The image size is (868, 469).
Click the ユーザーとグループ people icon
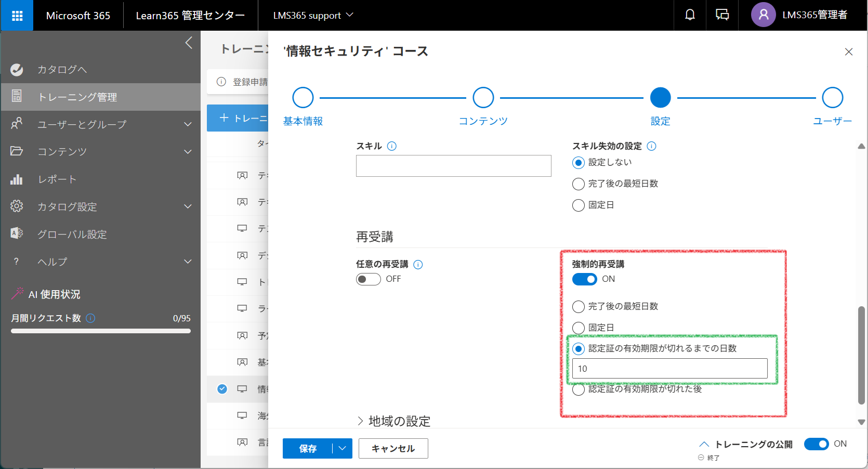(x=17, y=124)
